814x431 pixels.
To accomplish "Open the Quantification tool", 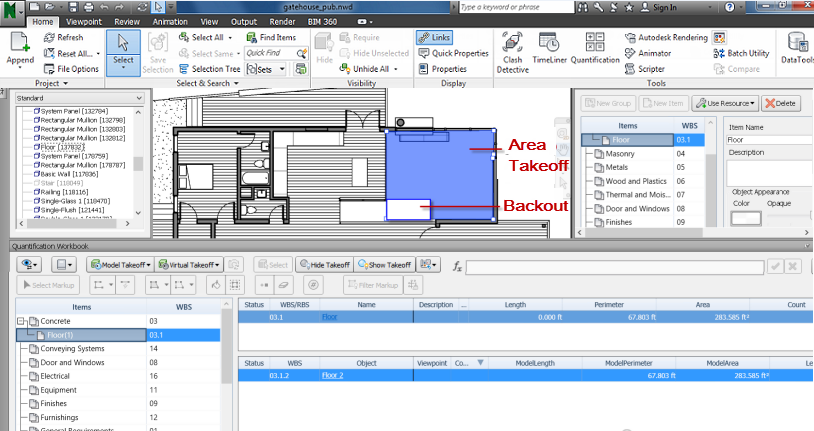I will (595, 48).
